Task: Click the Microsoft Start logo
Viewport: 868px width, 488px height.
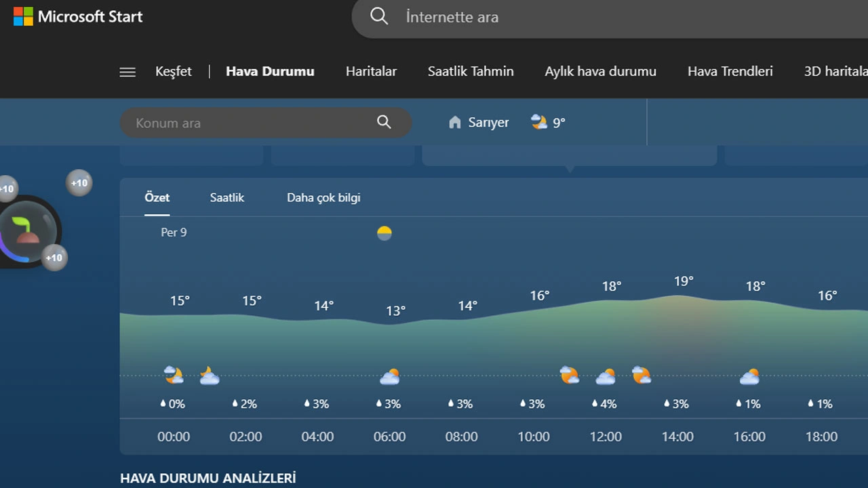Action: pyautogui.click(x=77, y=16)
